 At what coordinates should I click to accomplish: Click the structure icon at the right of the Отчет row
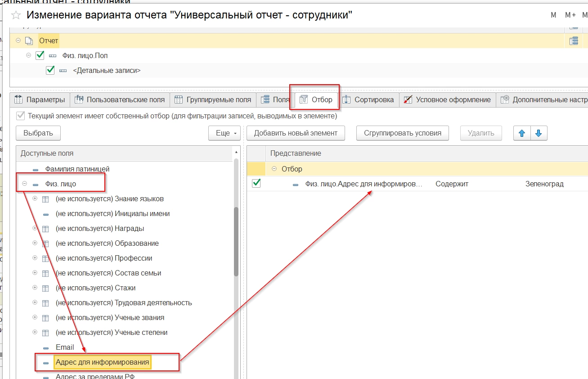573,41
